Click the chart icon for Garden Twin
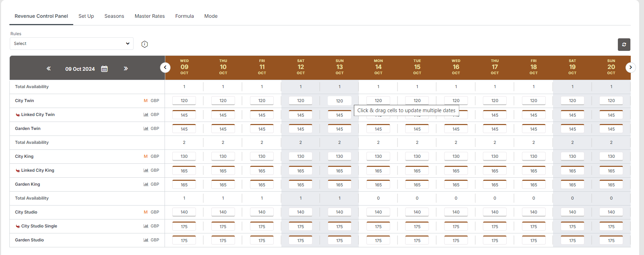Viewport: 644px width, 255px height. coord(146,129)
